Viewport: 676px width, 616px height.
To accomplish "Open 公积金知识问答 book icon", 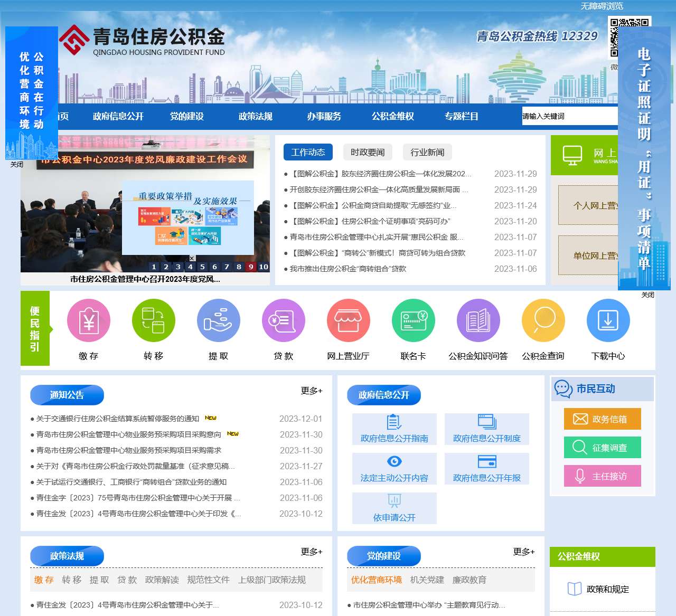I will coord(478,320).
